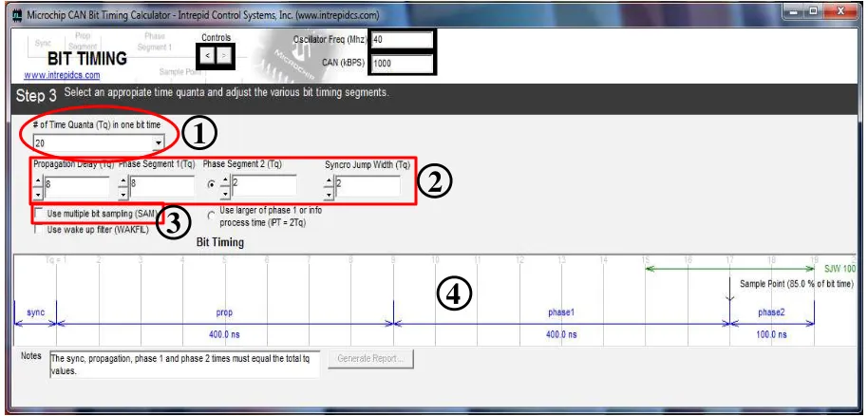This screenshot has width=868, height=416.
Task: Click the prop segment label in diagram
Action: point(224,312)
